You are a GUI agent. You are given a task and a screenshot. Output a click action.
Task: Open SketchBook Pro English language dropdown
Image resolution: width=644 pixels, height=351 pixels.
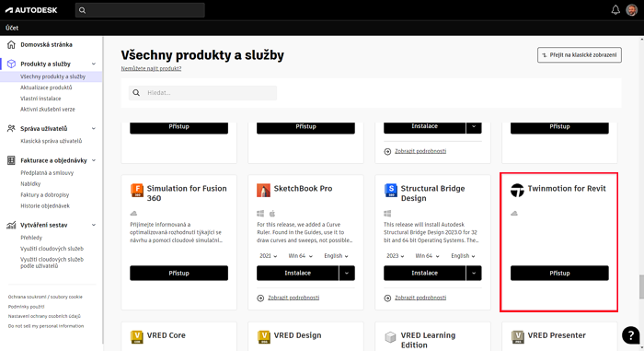point(336,256)
